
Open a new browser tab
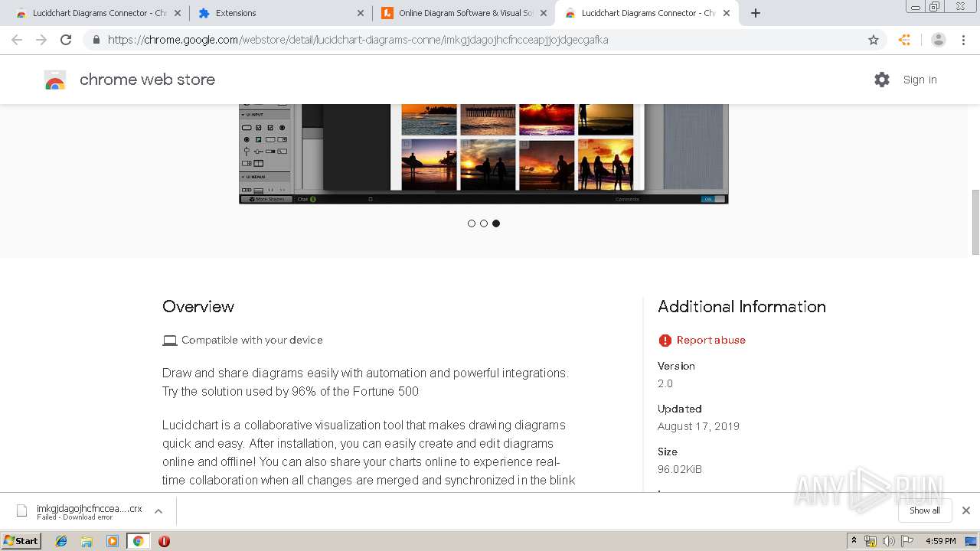click(756, 13)
